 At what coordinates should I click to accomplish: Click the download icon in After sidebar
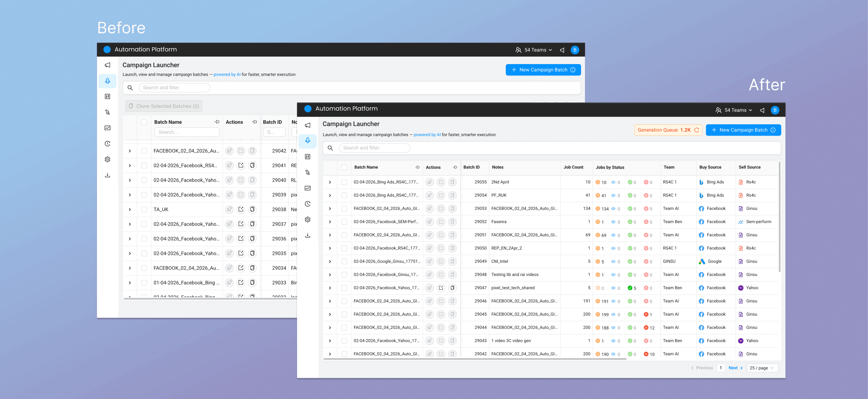click(307, 235)
